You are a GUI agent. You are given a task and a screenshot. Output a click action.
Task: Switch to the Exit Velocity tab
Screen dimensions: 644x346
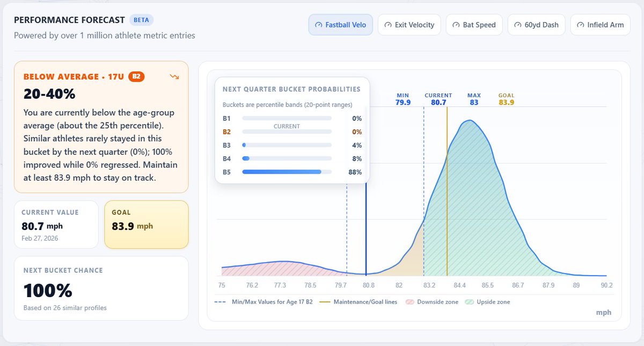pos(409,25)
